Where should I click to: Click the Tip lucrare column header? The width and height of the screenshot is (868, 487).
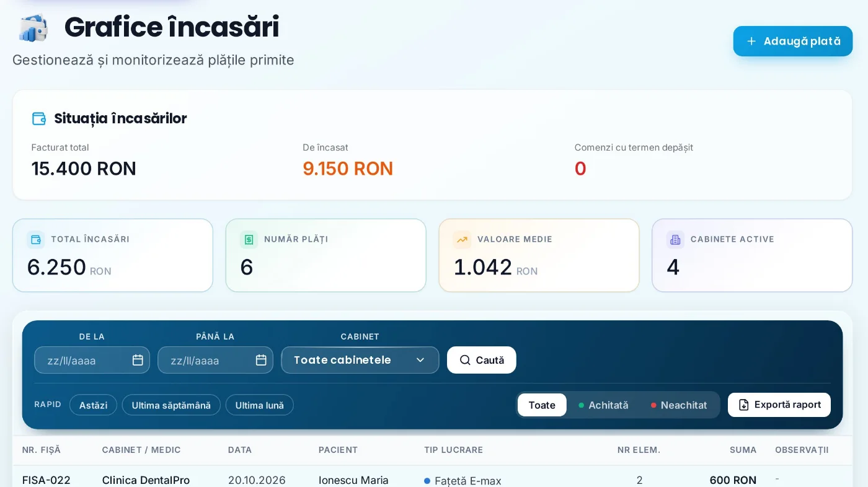point(453,450)
